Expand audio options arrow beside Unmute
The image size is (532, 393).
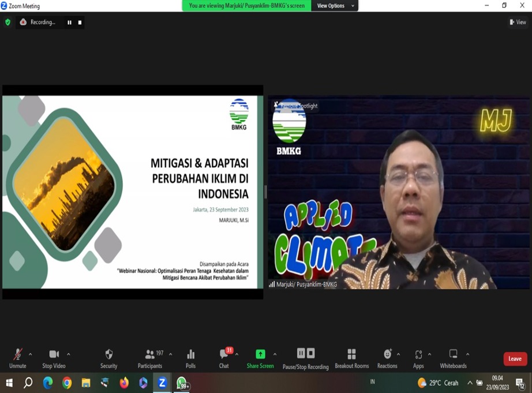(31, 354)
